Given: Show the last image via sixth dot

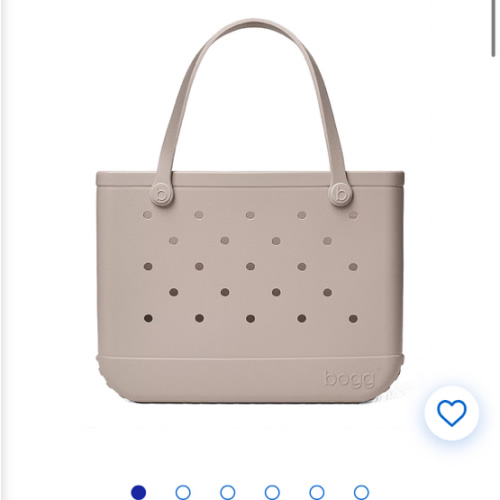Looking at the screenshot, I should 361,492.
